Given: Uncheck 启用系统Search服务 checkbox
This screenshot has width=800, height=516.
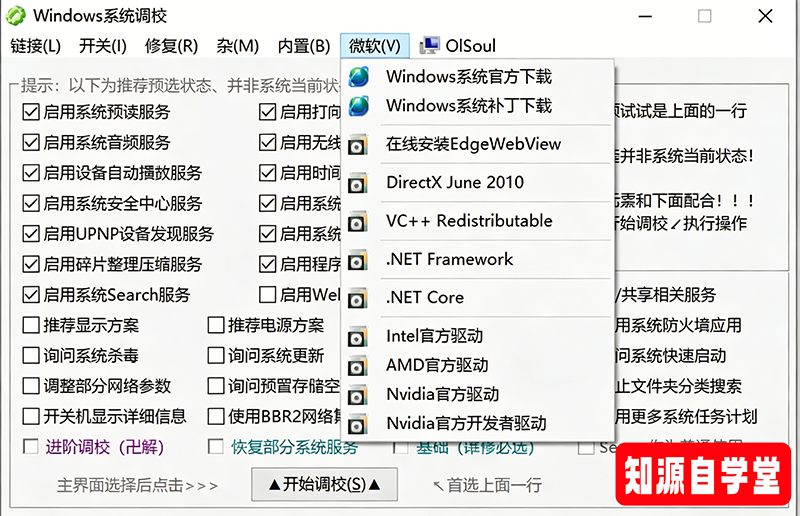Looking at the screenshot, I should tap(31, 295).
